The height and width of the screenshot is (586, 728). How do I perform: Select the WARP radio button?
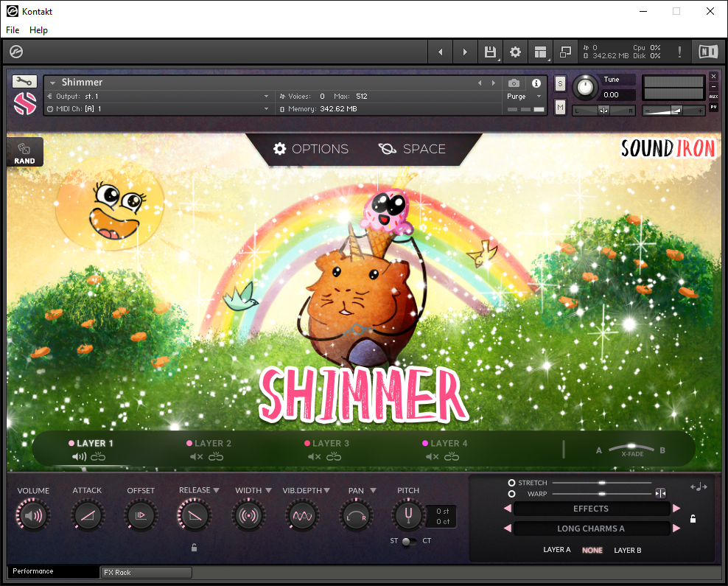[x=511, y=494]
